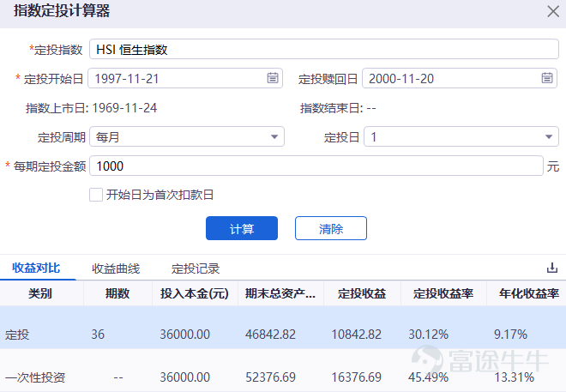566x392 pixels.
Task: Click the value 16376.69
Action: 356,377
